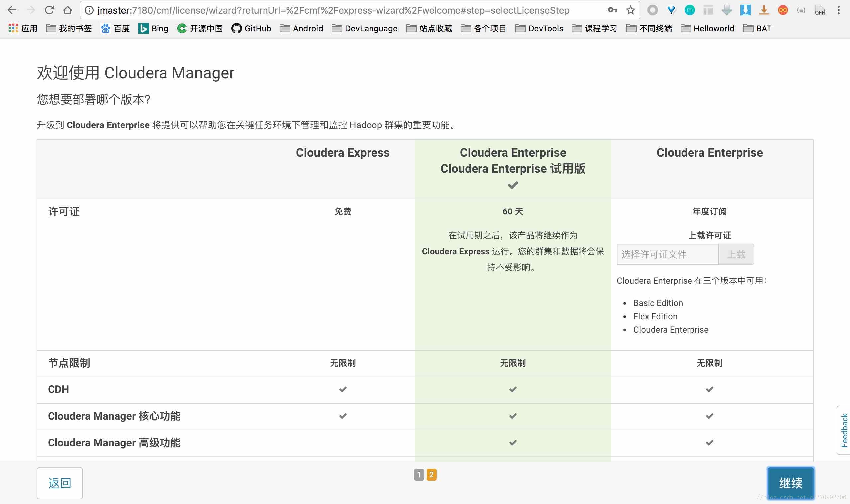The width and height of the screenshot is (850, 504).
Task: Click the blue download arrow extension
Action: coord(745,10)
